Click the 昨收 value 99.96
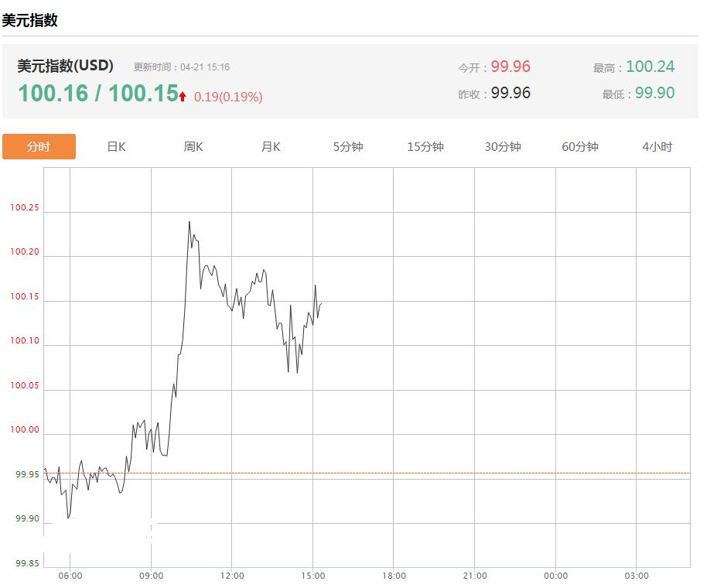This screenshot has width=717, height=588. 510,93
